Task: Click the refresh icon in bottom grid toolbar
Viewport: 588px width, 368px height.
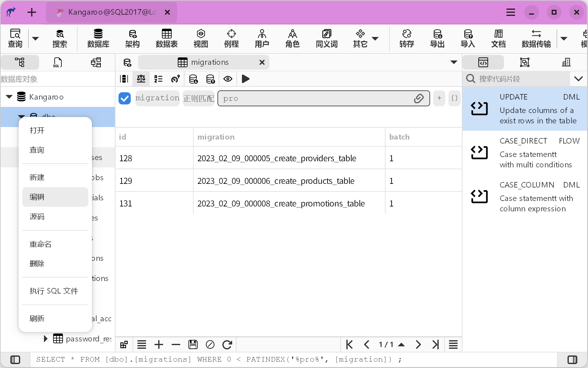Action: pos(227,345)
